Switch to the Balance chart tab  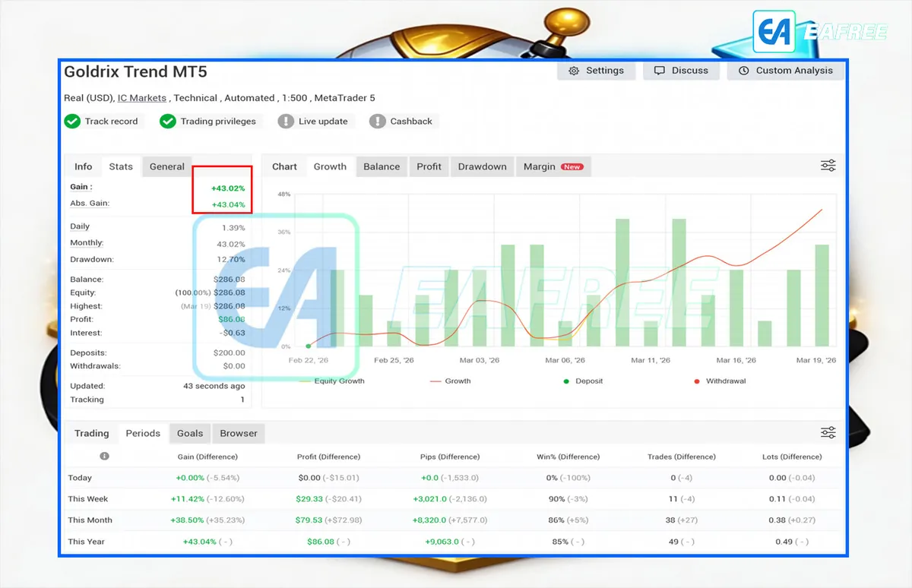point(382,167)
